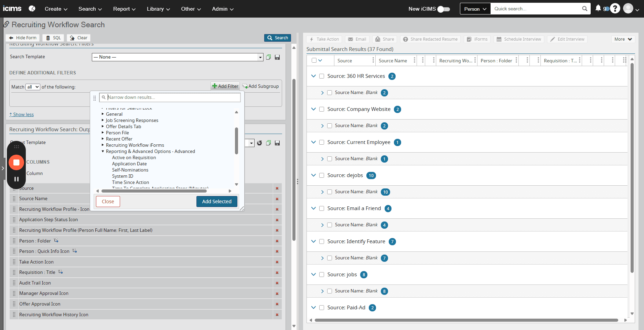Expand the Job Screening Responses filter group
This screenshot has width=644, height=330.
103,120
